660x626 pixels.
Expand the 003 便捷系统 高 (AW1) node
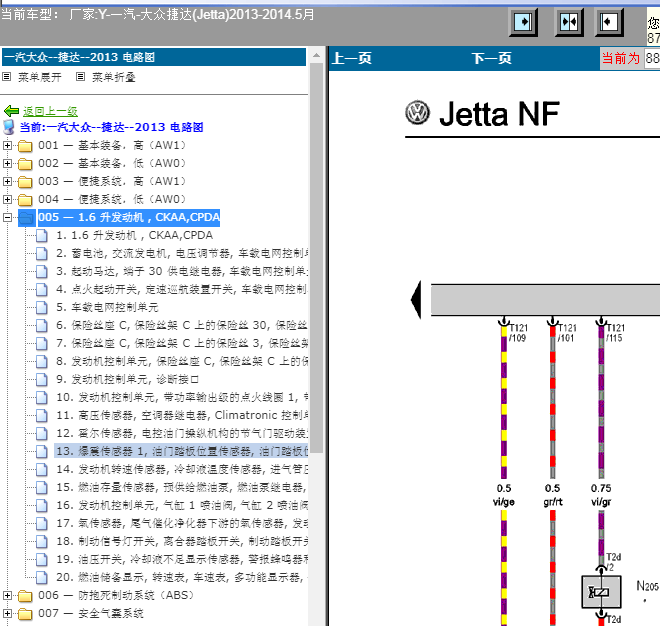7,181
